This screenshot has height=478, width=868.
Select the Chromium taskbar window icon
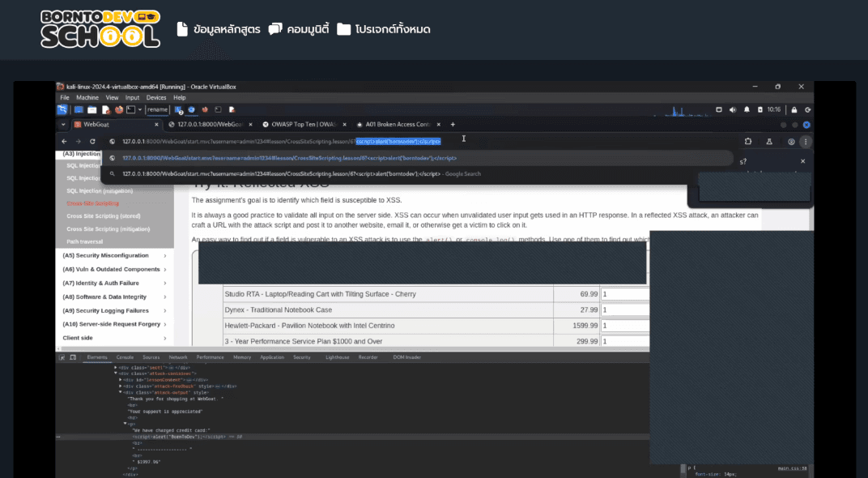point(192,109)
